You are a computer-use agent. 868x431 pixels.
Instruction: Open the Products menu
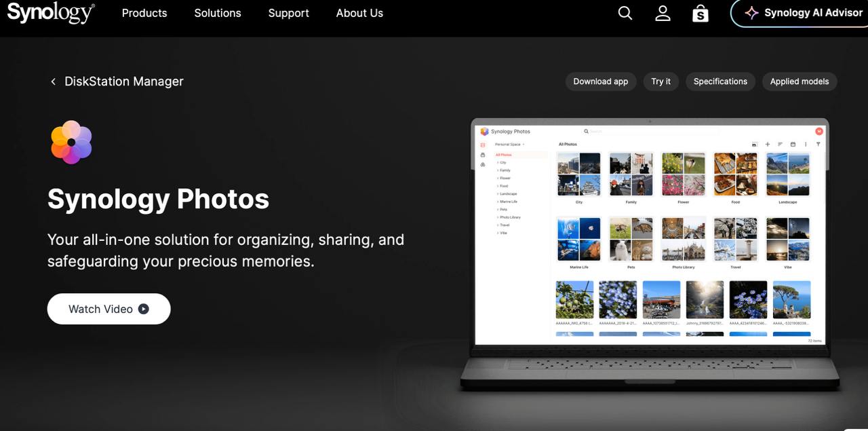[144, 13]
